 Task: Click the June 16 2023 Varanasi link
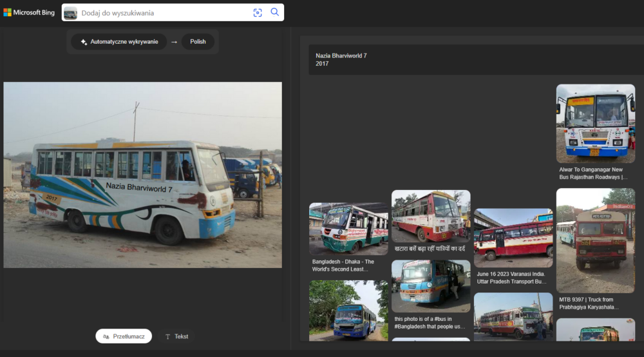(x=513, y=278)
